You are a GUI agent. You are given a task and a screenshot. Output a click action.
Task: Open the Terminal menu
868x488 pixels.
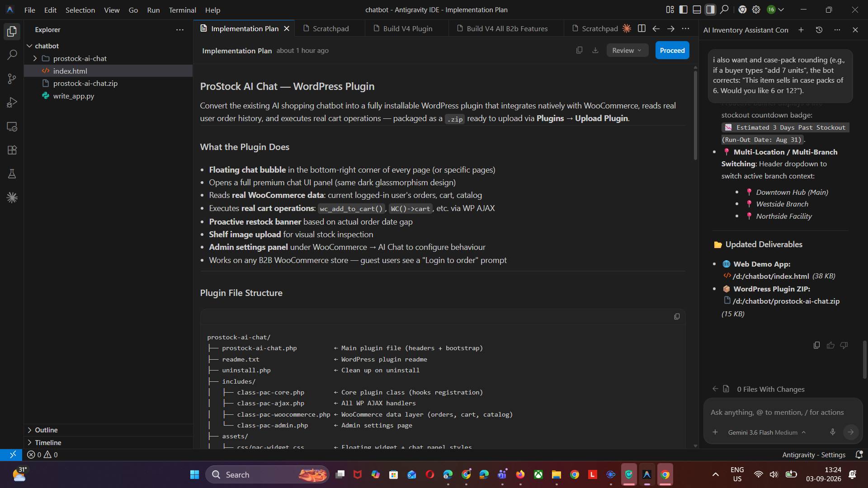click(x=182, y=9)
